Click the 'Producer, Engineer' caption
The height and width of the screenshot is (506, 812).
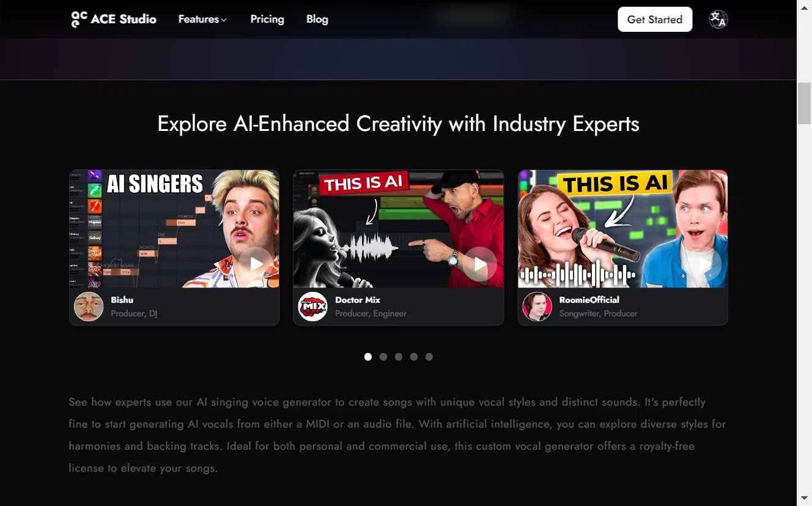coord(371,313)
